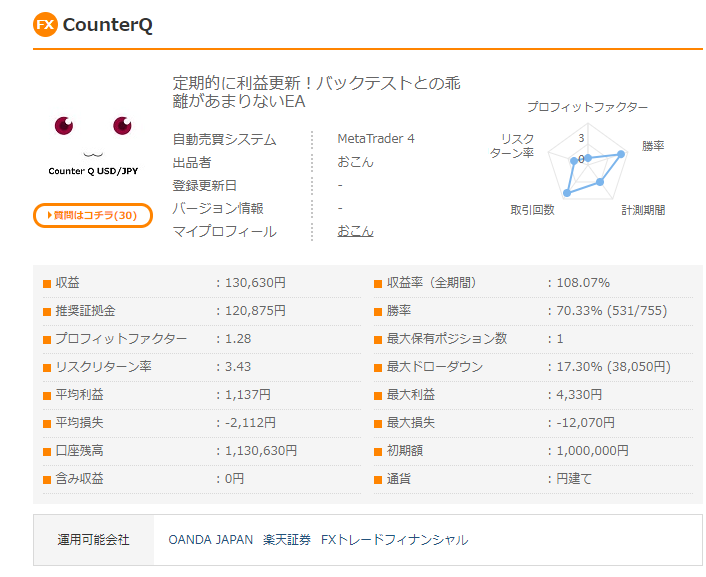Image resolution: width=706 pixels, height=577 pixels.
Task: Click the FXトレードフィナンシャル broker name
Action: click(x=394, y=540)
